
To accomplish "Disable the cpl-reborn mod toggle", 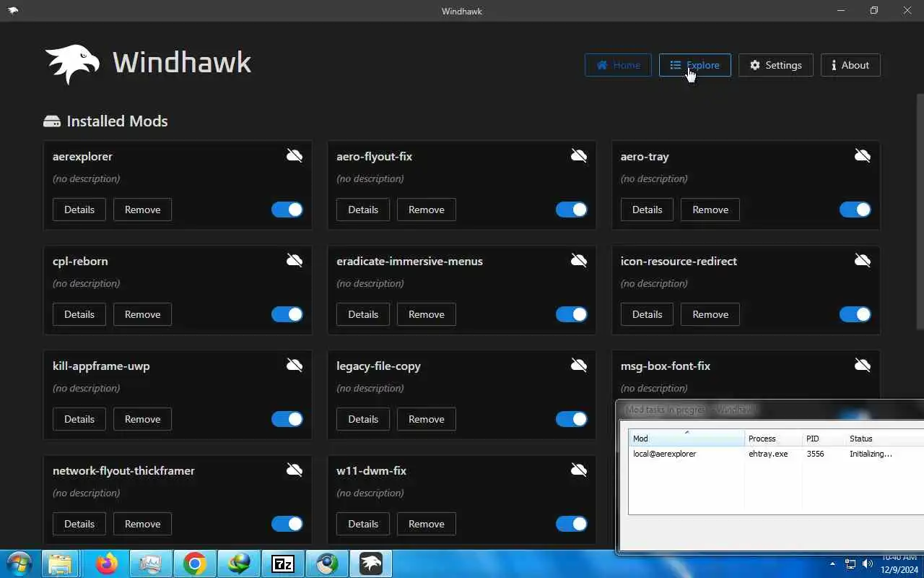I will pyautogui.click(x=287, y=314).
